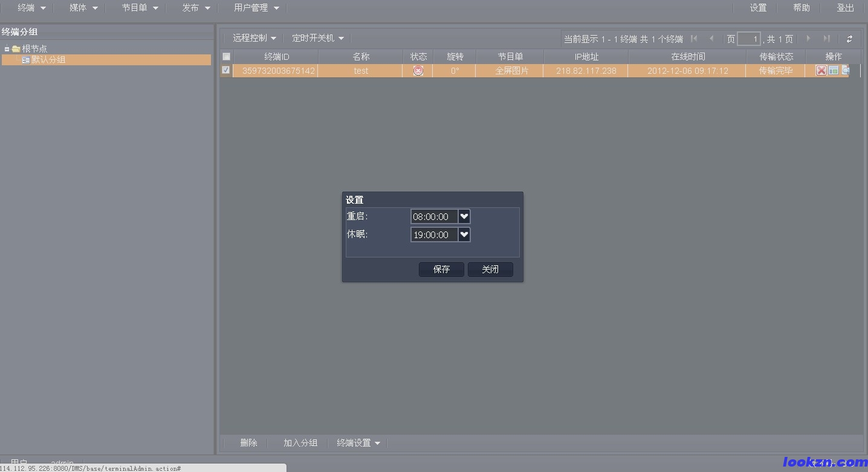868x472 pixels.
Task: Click the 保存 button in the settings dialog
Action: click(441, 269)
